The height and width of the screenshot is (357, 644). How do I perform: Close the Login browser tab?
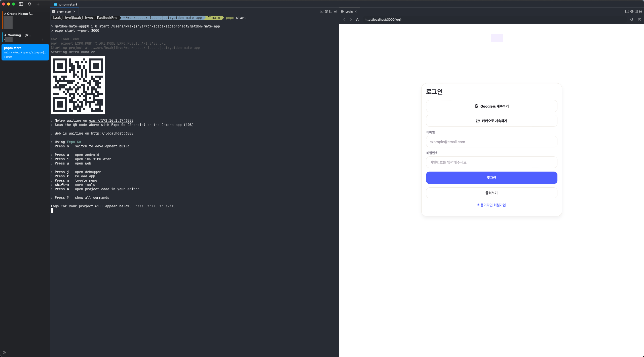point(356,12)
